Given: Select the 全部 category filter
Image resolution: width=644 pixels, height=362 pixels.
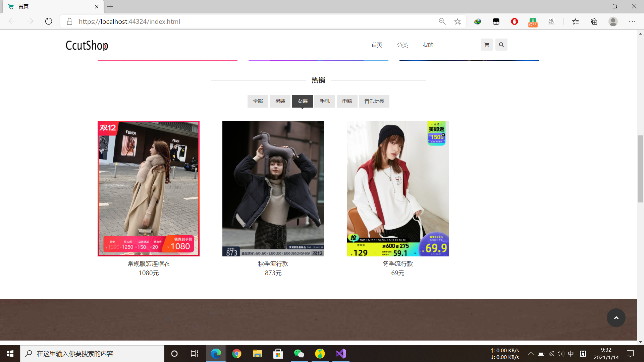Looking at the screenshot, I should tap(258, 101).
